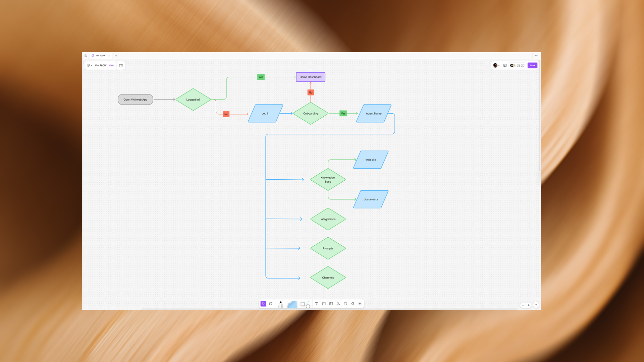Select the blue sticky note tool

[x=292, y=304]
